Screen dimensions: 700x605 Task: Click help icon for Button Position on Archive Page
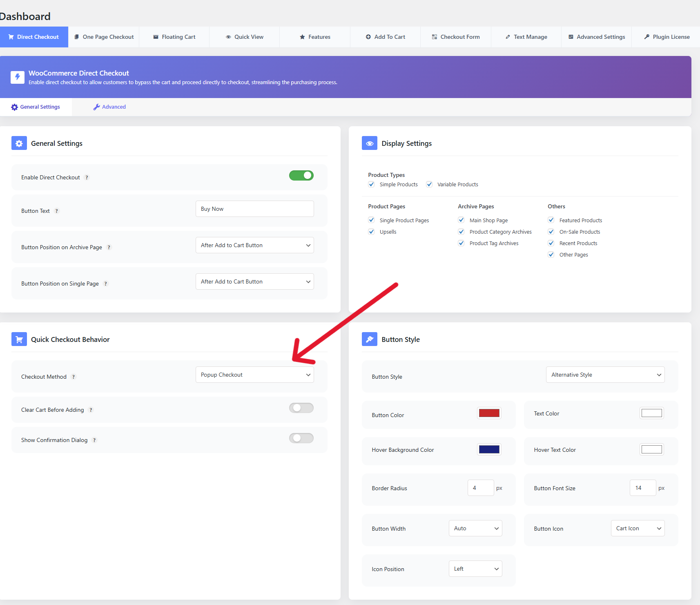point(109,247)
